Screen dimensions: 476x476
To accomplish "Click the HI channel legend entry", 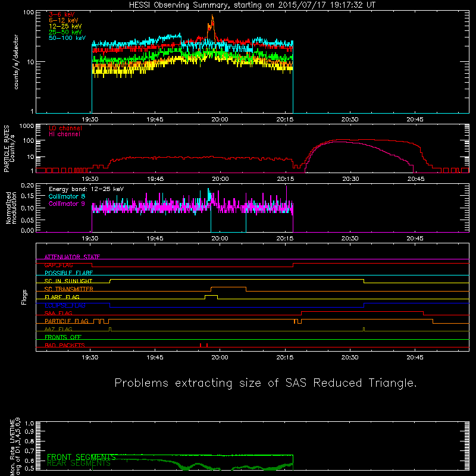I will pos(65,134).
